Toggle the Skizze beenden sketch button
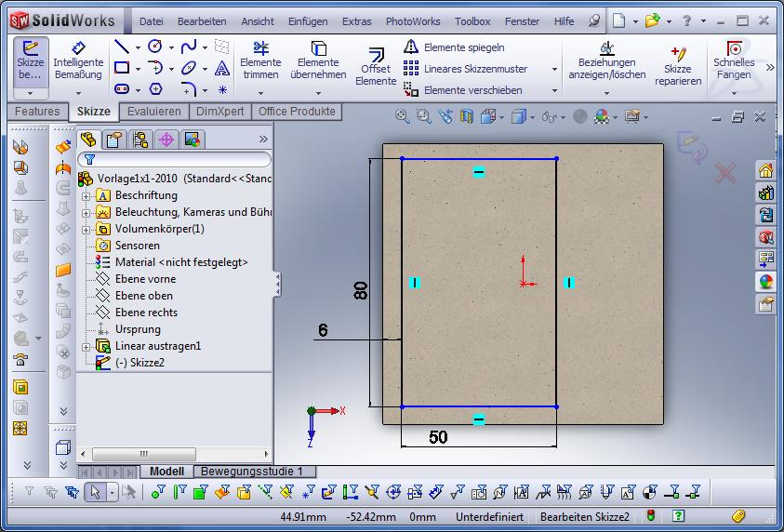784x532 pixels. point(31,60)
